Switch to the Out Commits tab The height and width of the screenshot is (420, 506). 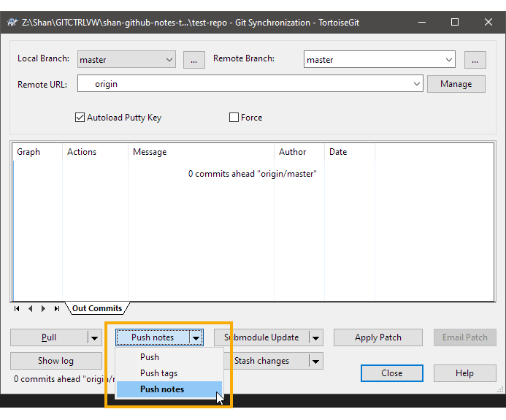click(x=97, y=308)
